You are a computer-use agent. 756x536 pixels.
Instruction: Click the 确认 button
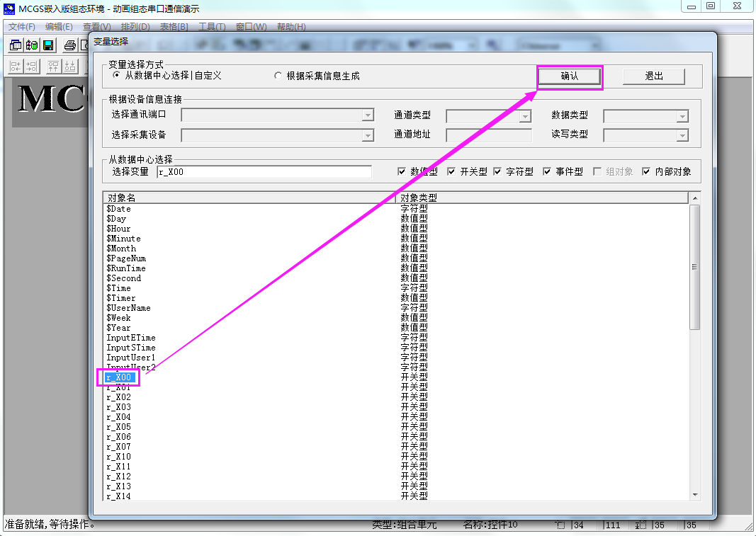570,76
